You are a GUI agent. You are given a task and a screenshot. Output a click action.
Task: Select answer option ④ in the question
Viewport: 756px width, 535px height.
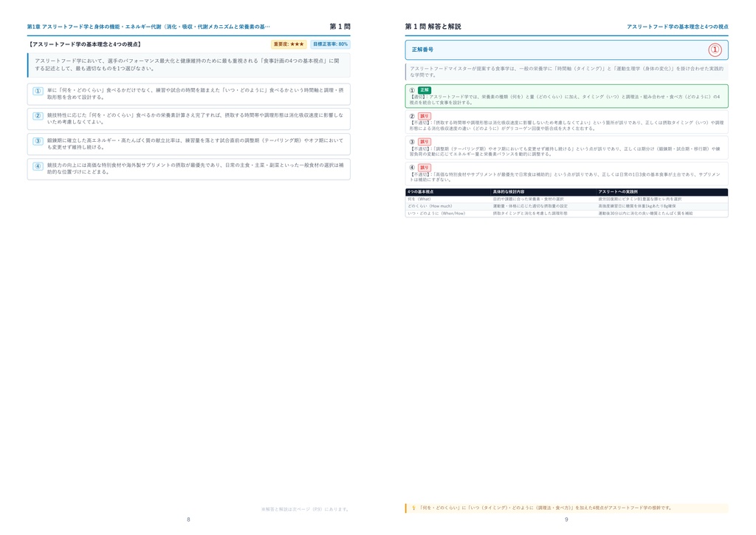188,168
